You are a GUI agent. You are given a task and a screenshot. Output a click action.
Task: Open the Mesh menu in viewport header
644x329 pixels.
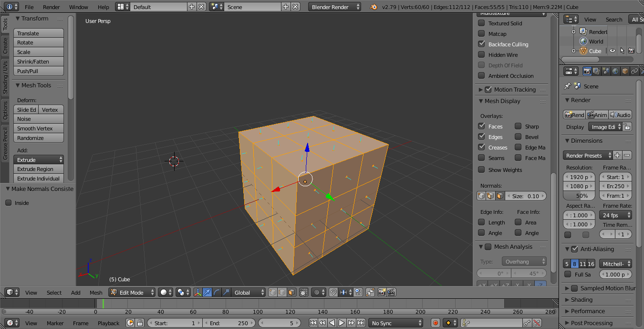96,292
